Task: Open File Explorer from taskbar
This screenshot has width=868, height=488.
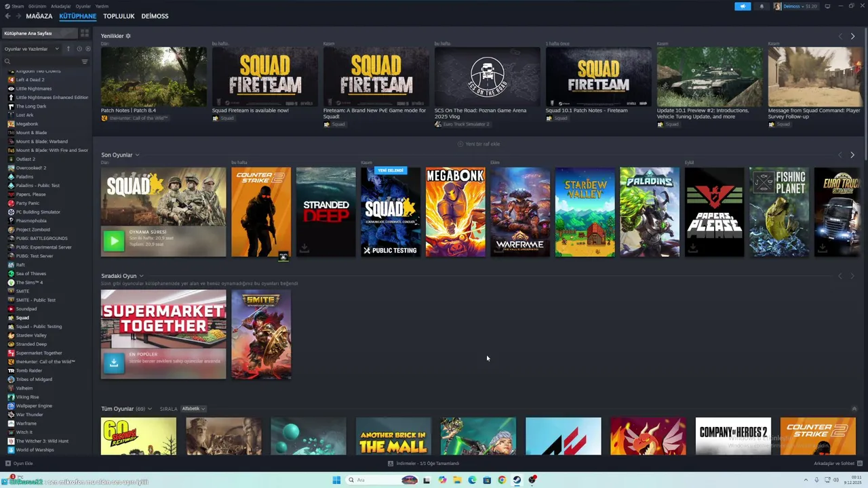Action: (x=457, y=480)
